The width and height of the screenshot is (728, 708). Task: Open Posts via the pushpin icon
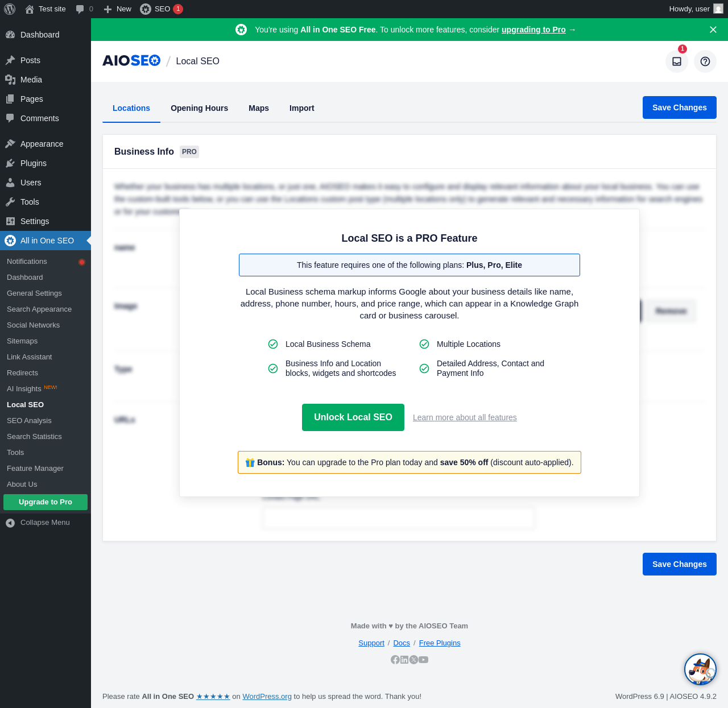pyautogui.click(x=10, y=60)
